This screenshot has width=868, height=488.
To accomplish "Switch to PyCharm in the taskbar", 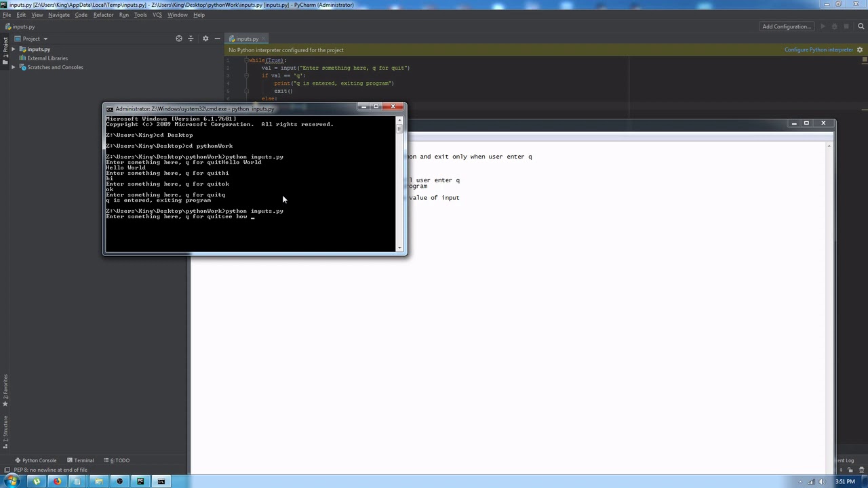I will tap(140, 481).
